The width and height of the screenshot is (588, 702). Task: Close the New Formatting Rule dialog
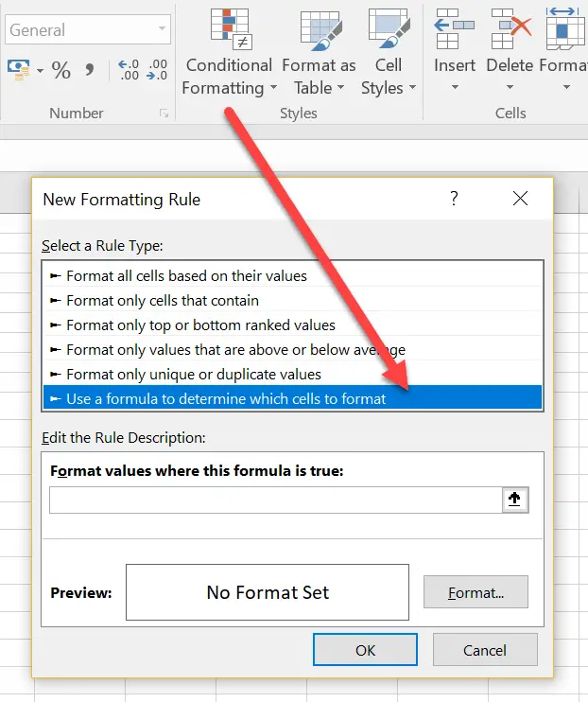tap(521, 199)
